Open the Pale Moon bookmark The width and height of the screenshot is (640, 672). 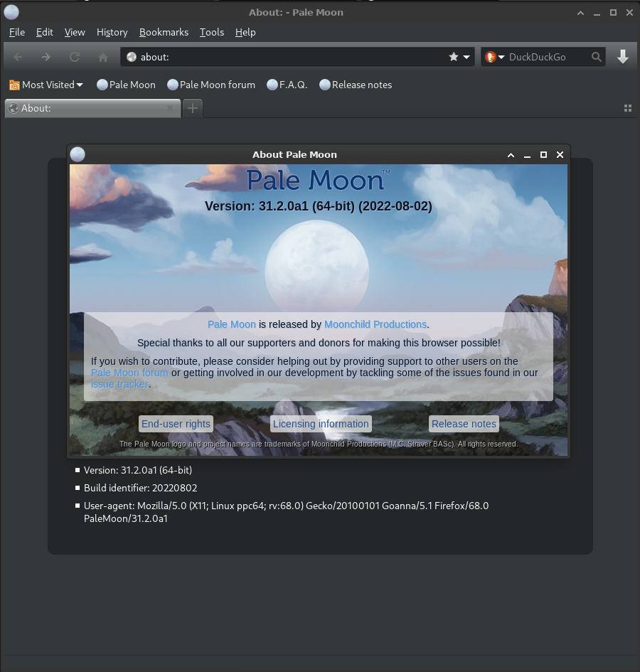(x=126, y=85)
